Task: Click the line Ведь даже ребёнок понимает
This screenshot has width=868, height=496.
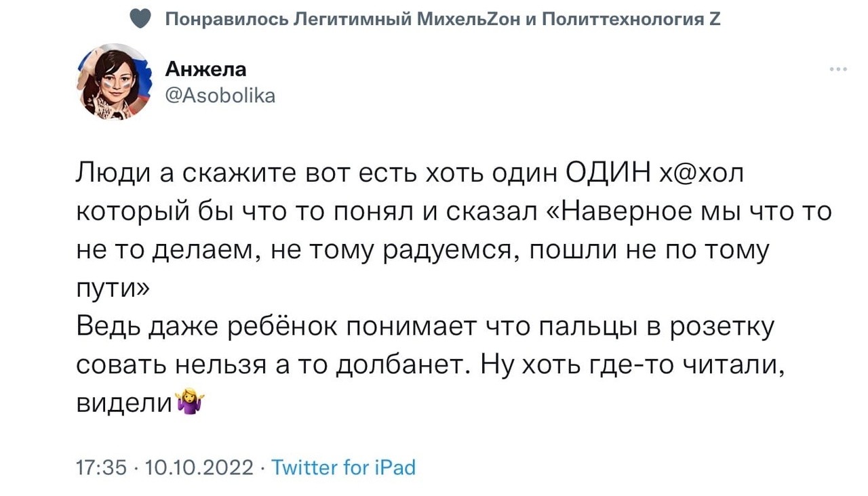Action: (425, 328)
